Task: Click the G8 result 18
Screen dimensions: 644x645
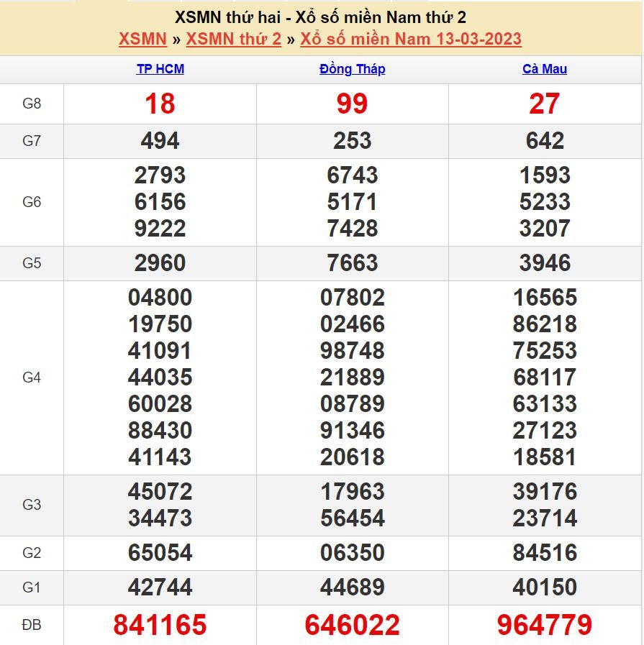Action: point(160,104)
